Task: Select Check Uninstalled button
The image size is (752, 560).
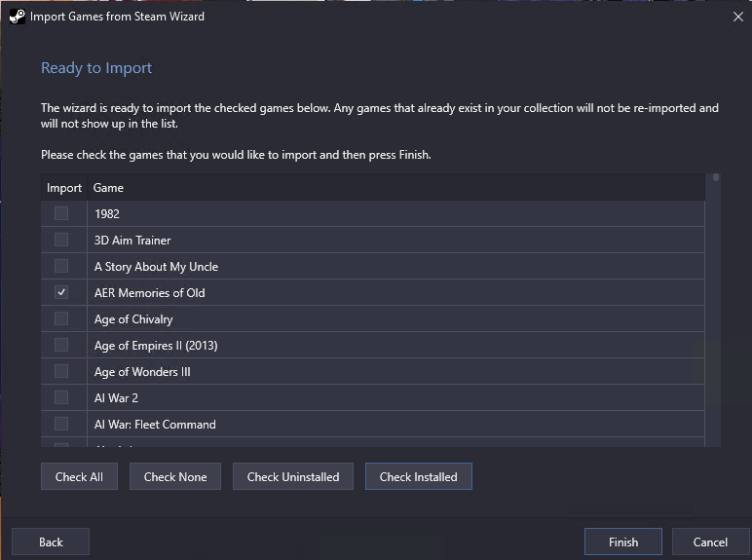Action: pyautogui.click(x=293, y=476)
